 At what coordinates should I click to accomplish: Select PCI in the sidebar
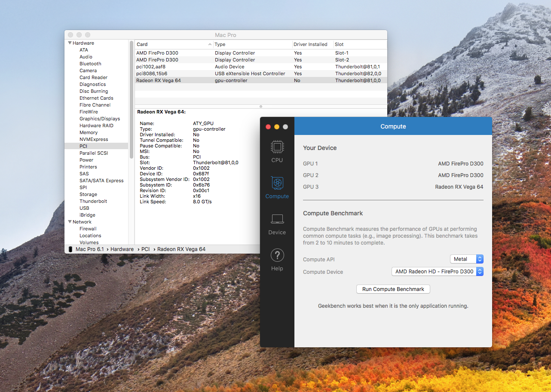(96, 146)
